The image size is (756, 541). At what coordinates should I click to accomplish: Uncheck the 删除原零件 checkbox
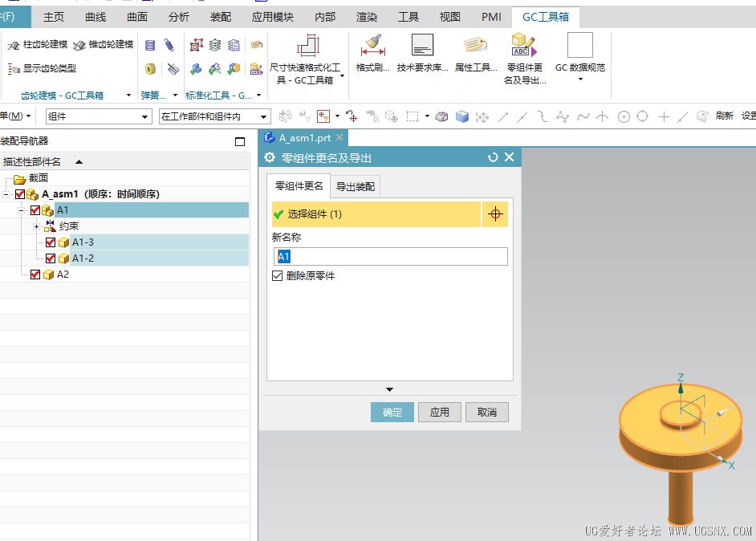click(278, 276)
